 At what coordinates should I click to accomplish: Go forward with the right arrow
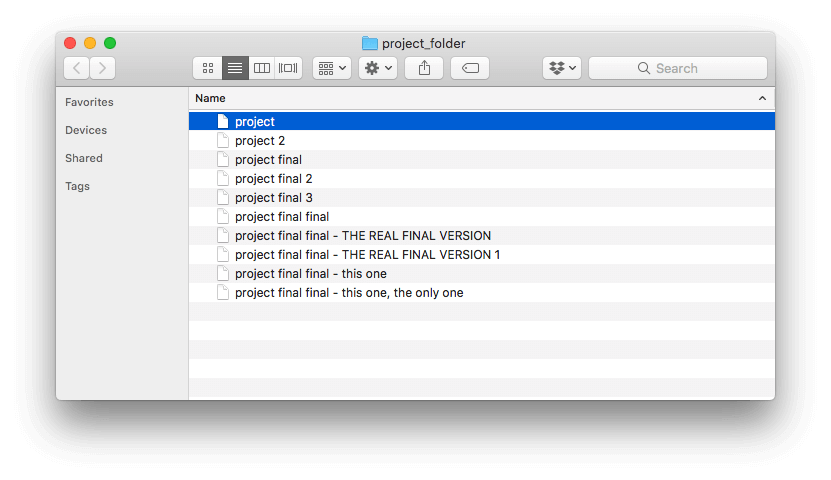(102, 68)
